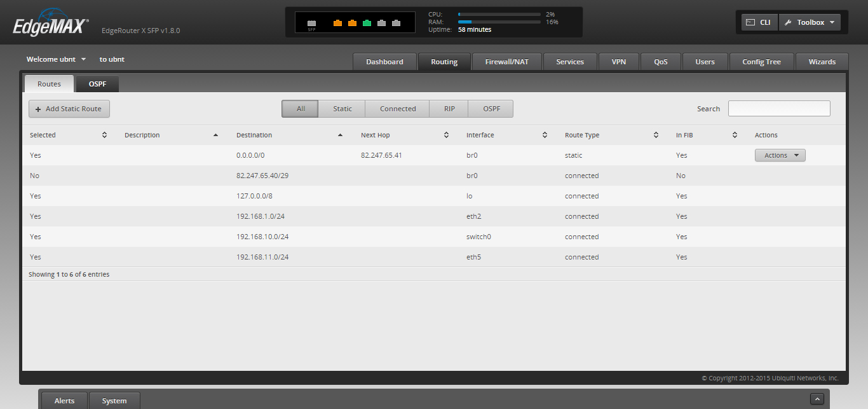Screen dimensions: 868x409
Task: Click Add Static Route button
Action: (69, 109)
